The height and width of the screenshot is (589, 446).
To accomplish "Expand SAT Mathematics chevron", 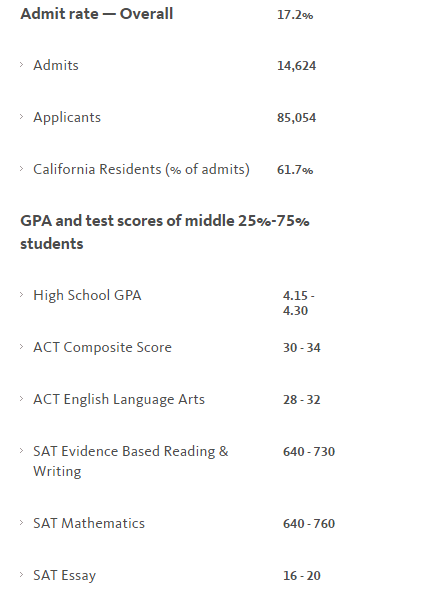I will (21, 522).
